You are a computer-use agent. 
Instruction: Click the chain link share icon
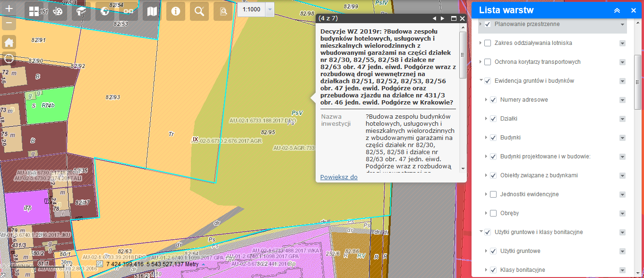point(129,11)
